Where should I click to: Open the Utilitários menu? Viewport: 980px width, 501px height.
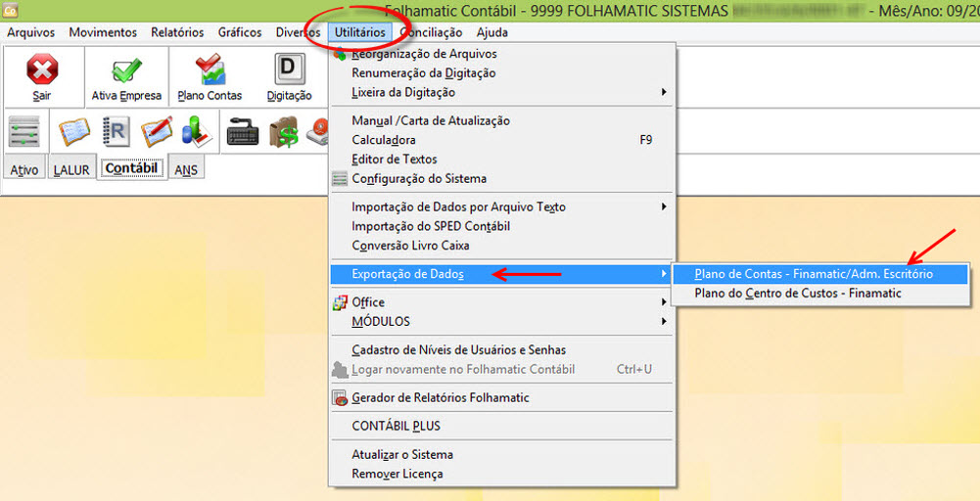360,32
